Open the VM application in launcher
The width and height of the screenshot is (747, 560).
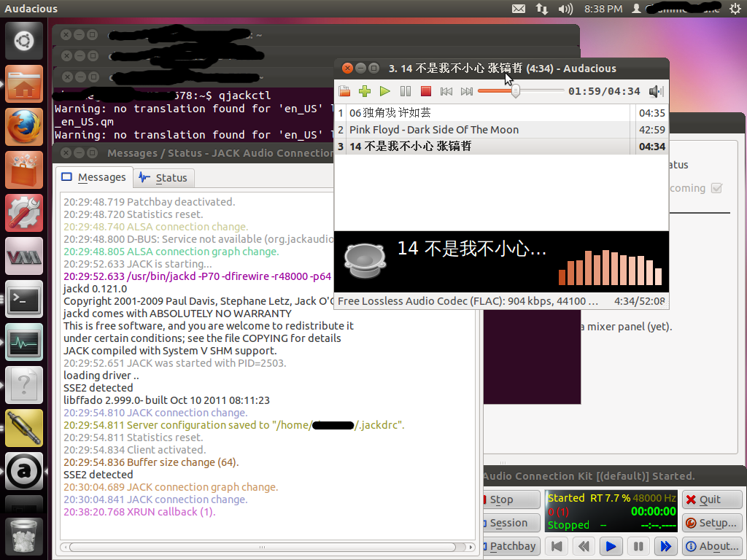click(x=24, y=256)
